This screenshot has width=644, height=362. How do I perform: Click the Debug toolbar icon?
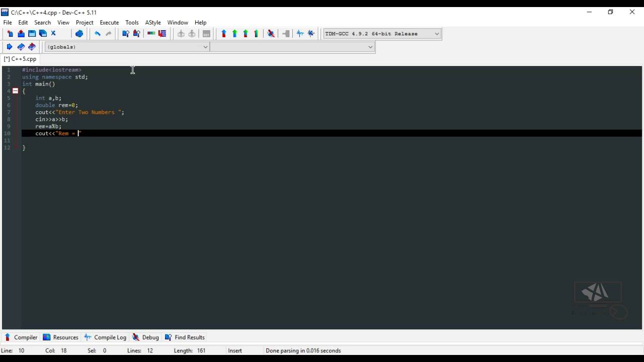pyautogui.click(x=271, y=34)
